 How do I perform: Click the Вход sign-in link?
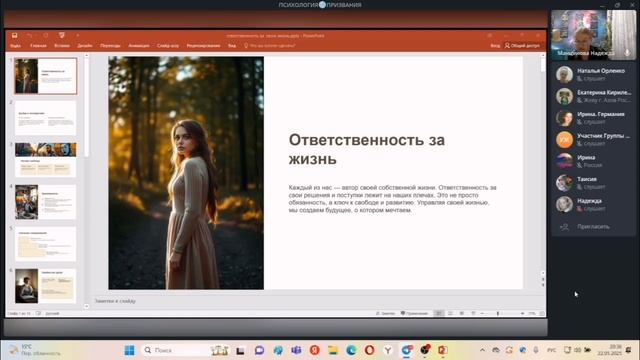coord(495,46)
